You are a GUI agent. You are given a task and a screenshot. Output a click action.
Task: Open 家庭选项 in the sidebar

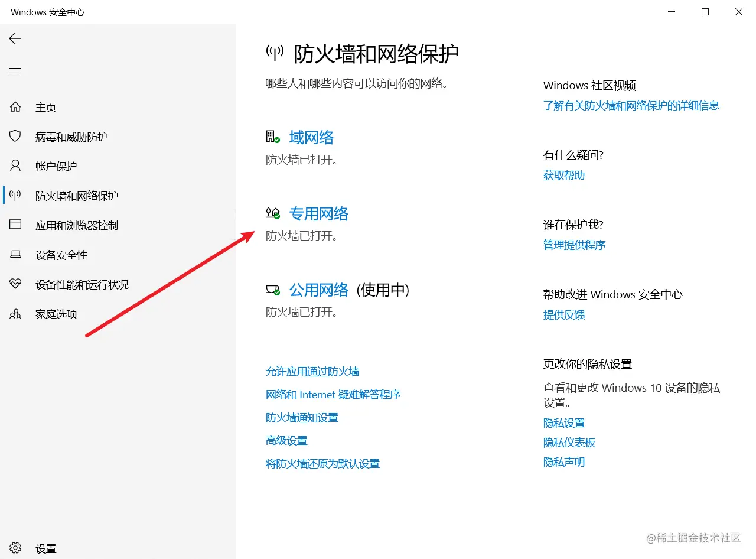click(x=56, y=314)
